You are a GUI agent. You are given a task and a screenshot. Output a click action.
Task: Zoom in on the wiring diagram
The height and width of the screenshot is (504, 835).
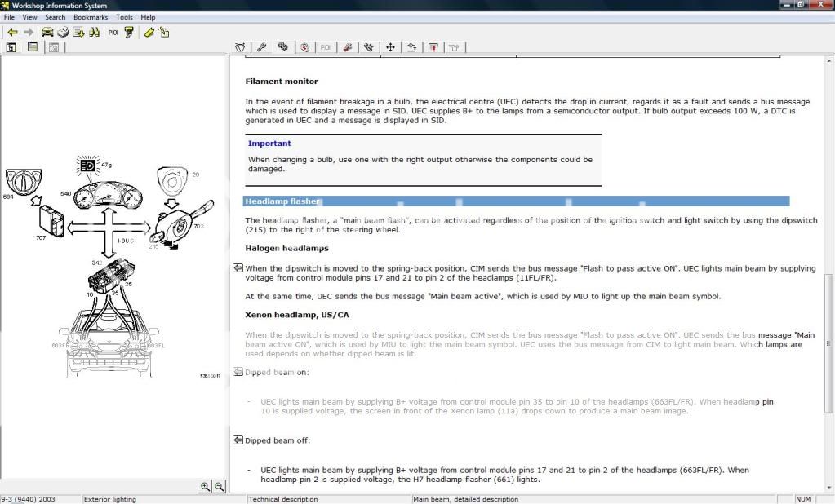(205, 486)
